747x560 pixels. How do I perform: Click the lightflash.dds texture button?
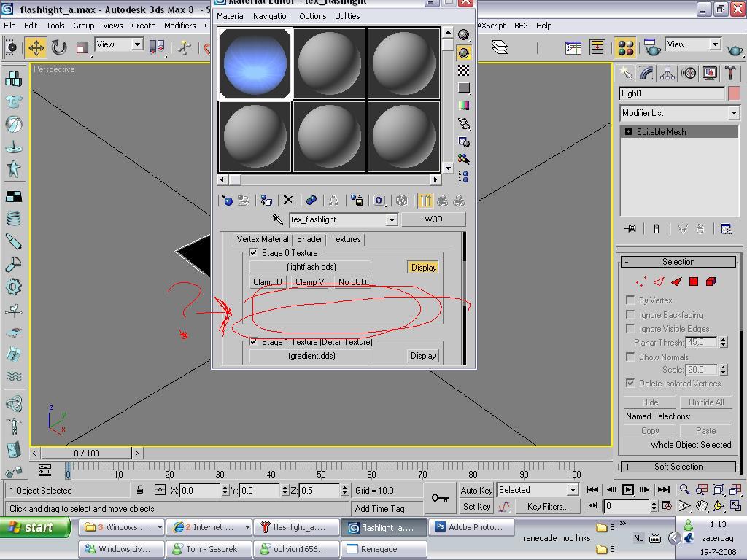(311, 267)
